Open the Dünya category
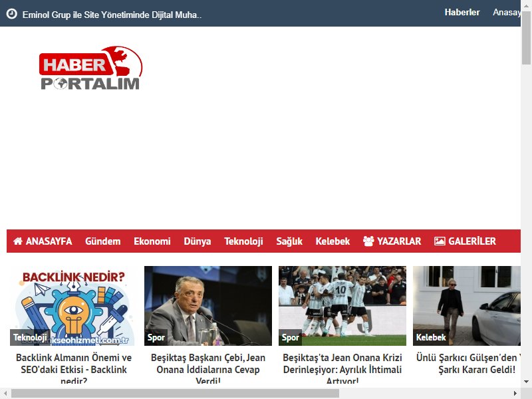The image size is (532, 399). tap(197, 241)
